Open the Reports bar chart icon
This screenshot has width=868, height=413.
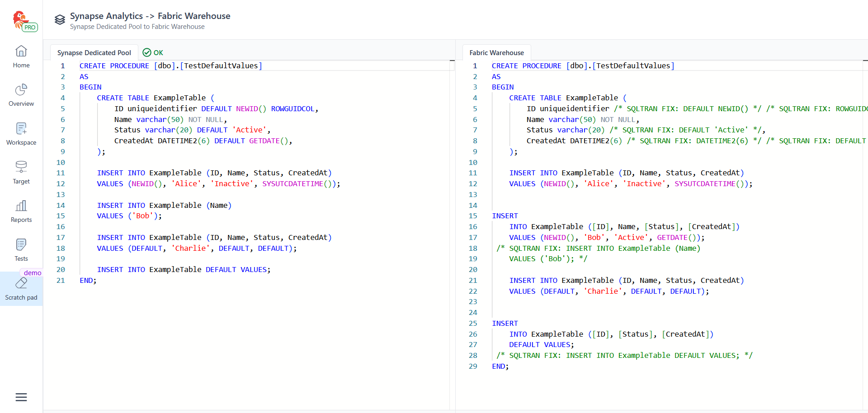coord(21,206)
